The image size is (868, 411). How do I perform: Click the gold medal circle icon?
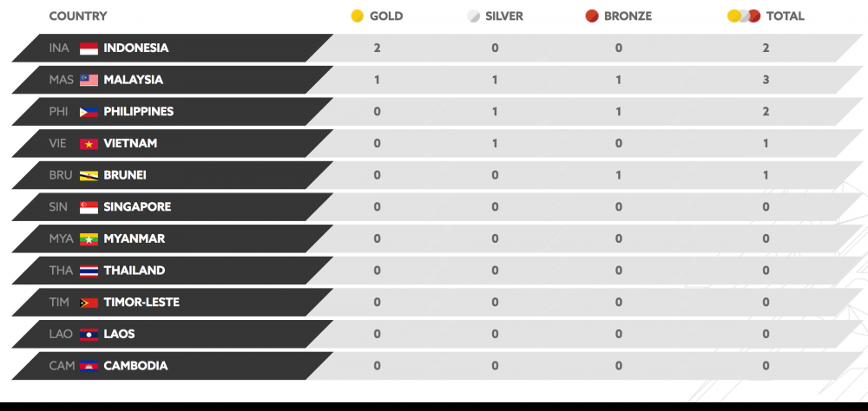357,16
